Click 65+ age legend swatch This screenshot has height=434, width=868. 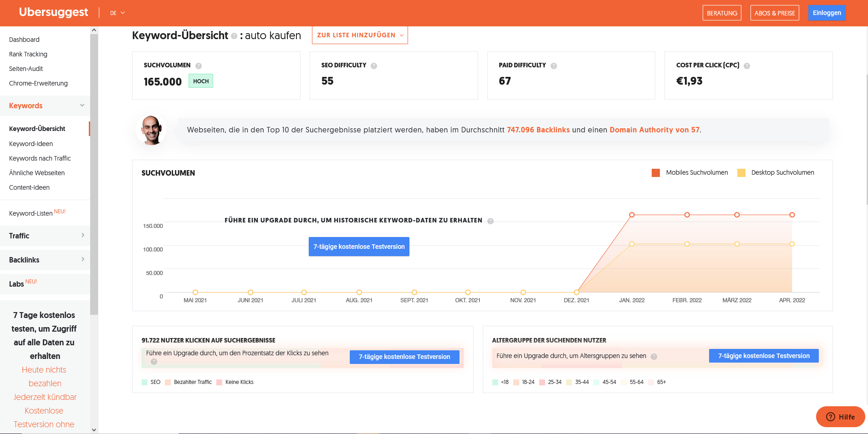tap(651, 382)
